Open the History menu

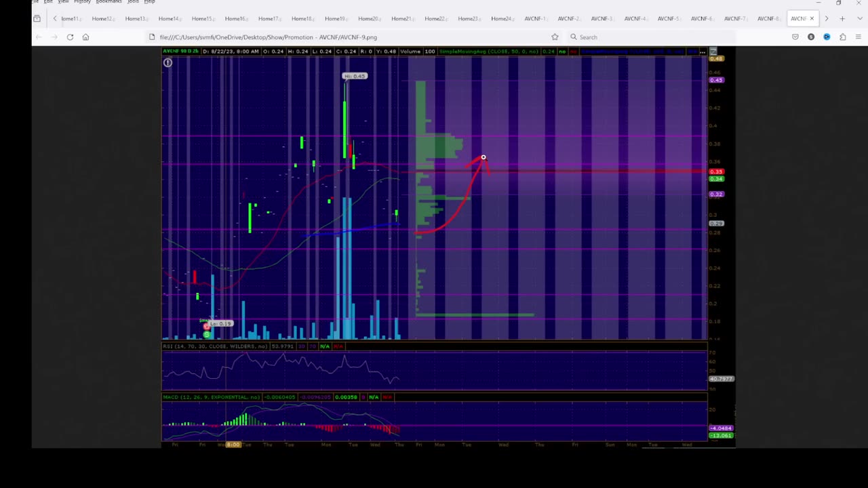click(x=82, y=2)
